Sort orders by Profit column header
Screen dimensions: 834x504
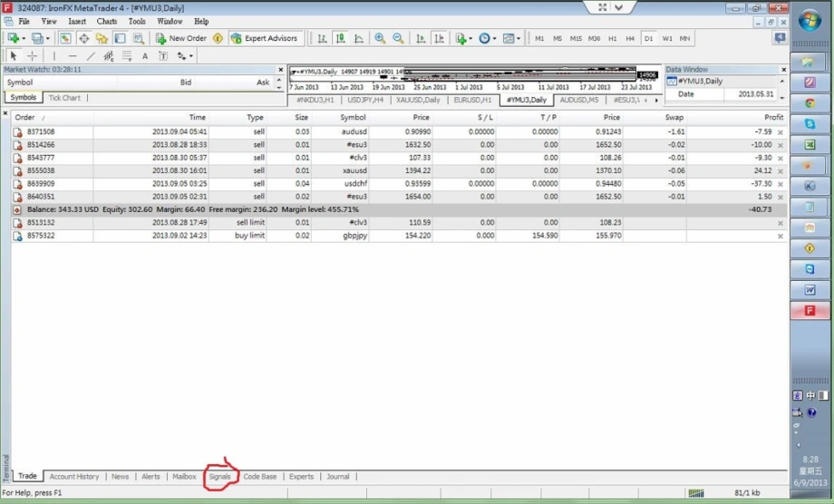(x=773, y=117)
